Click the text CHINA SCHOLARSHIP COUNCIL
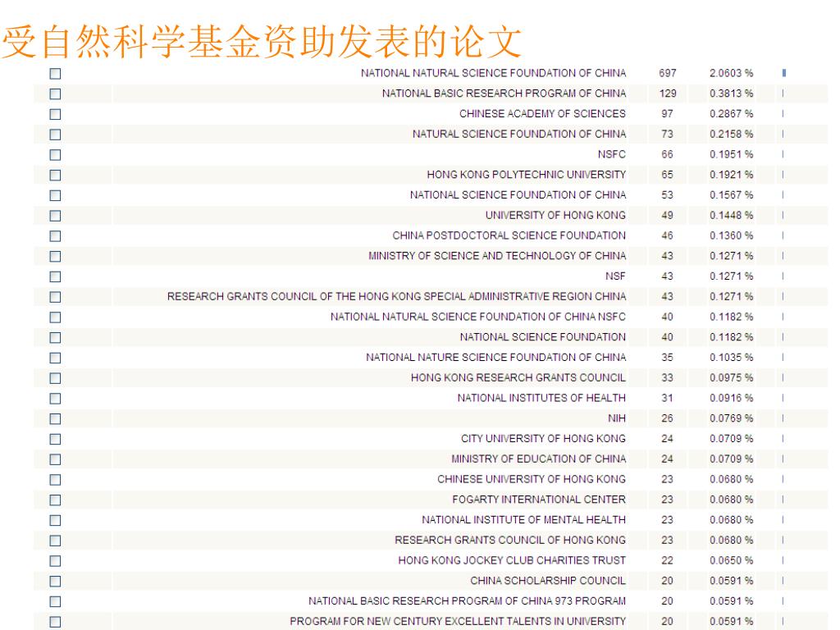840x630 pixels. click(x=548, y=582)
